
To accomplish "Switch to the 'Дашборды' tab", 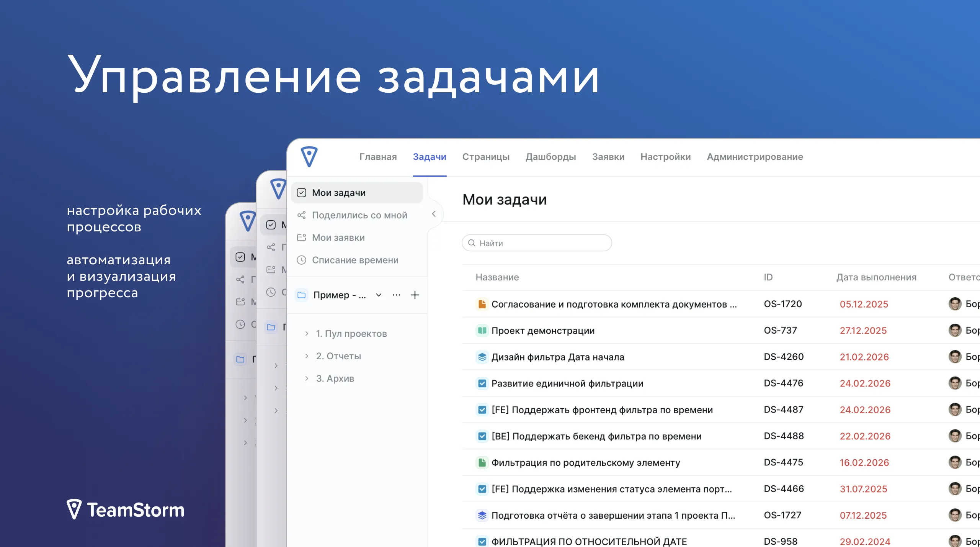I will tap(550, 157).
